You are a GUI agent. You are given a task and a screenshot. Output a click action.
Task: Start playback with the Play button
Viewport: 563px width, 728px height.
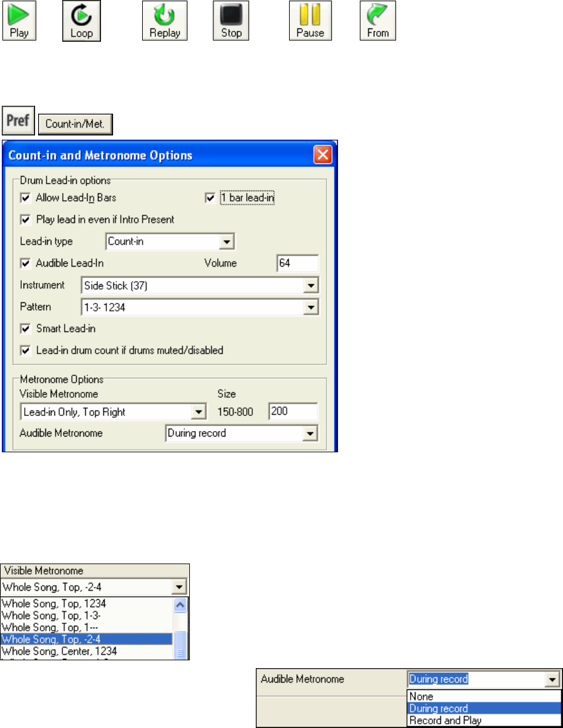[x=19, y=21]
